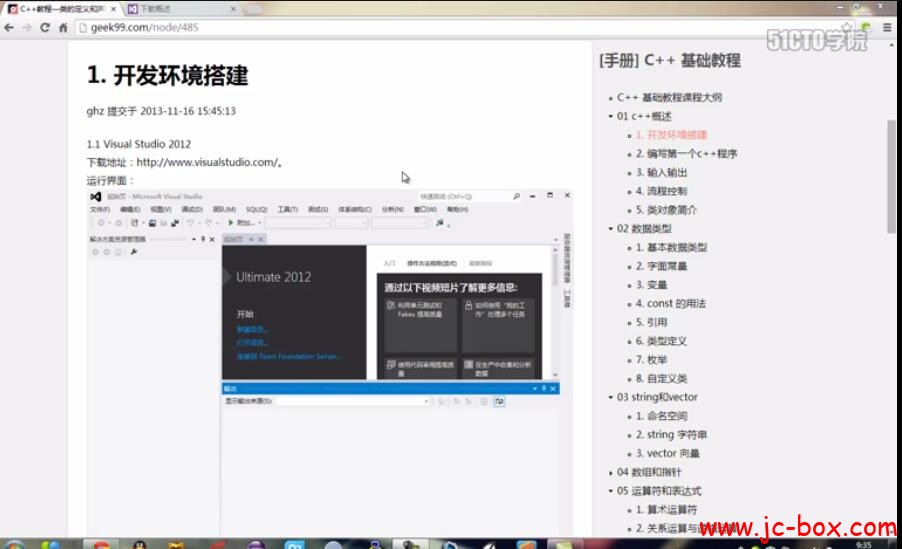The image size is (902, 549).
Task: Reload the page with the refresh icon
Action: (45, 27)
